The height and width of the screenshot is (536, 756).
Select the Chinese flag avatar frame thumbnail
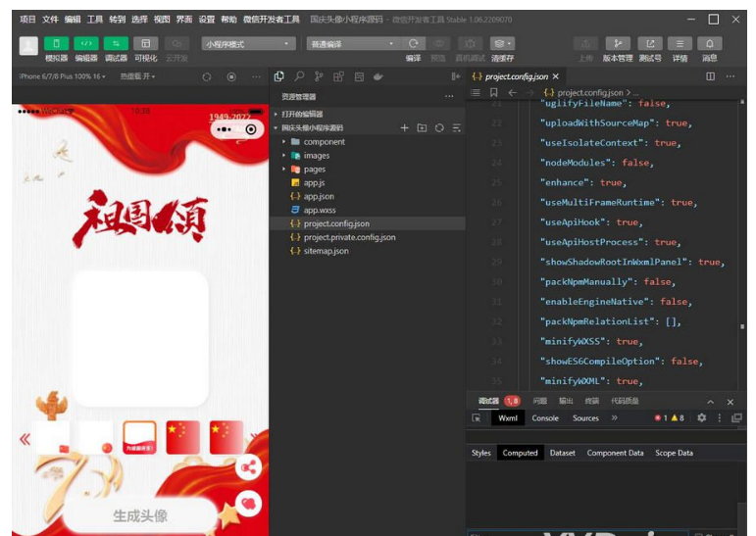coord(183,437)
